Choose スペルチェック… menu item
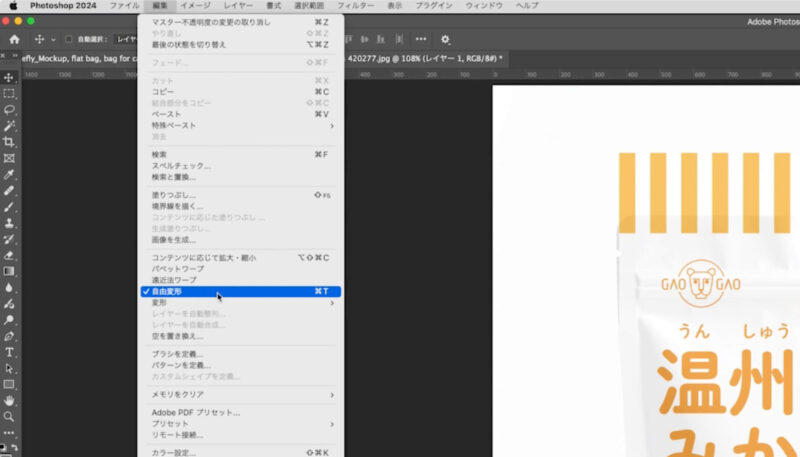800x457 pixels. pos(241,166)
